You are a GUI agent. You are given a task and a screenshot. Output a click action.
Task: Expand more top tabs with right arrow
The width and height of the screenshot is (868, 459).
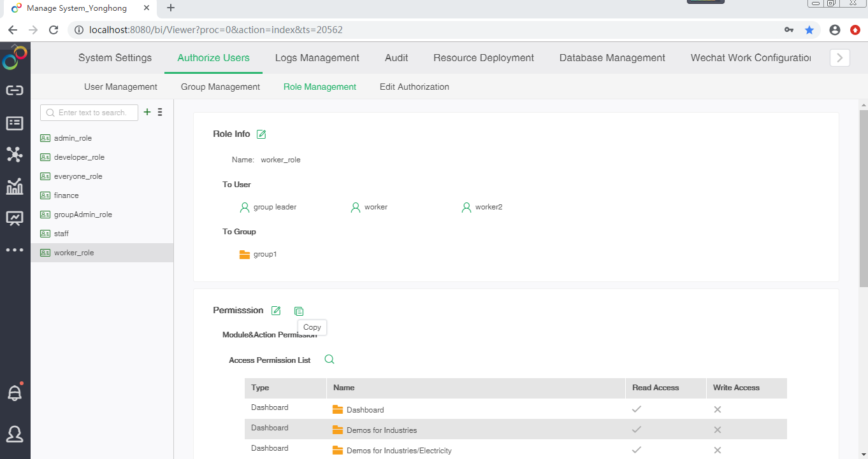[840, 58]
